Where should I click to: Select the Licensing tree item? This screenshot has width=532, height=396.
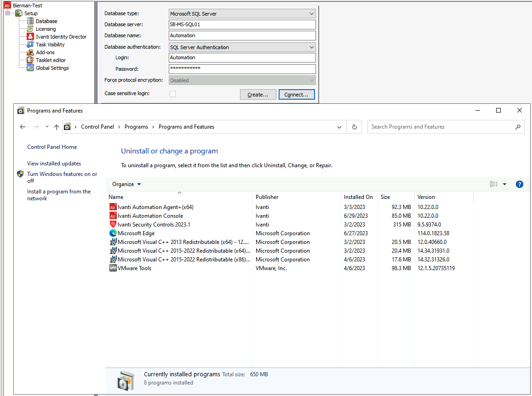pyautogui.click(x=46, y=29)
